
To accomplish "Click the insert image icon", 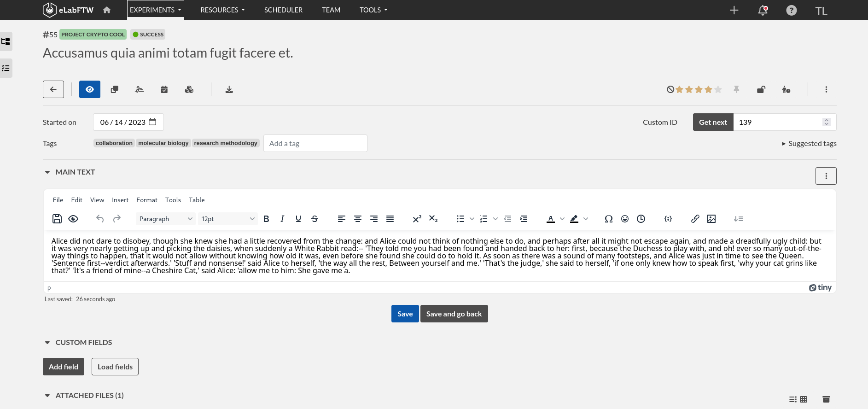I will (711, 219).
